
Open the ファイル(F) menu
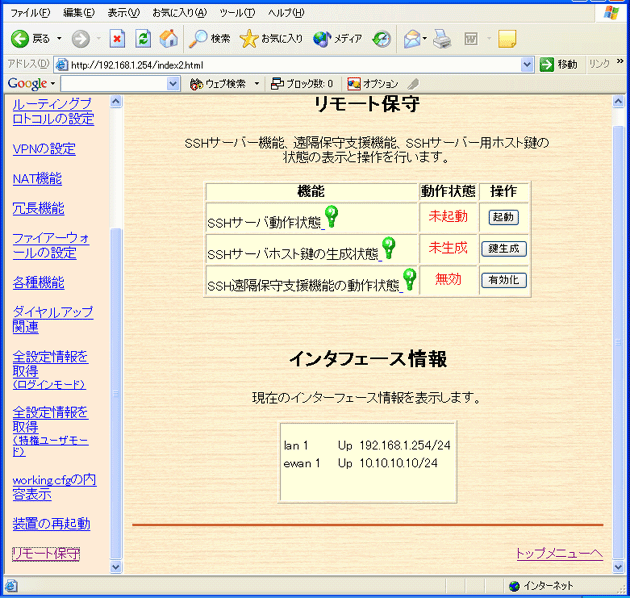pos(29,12)
